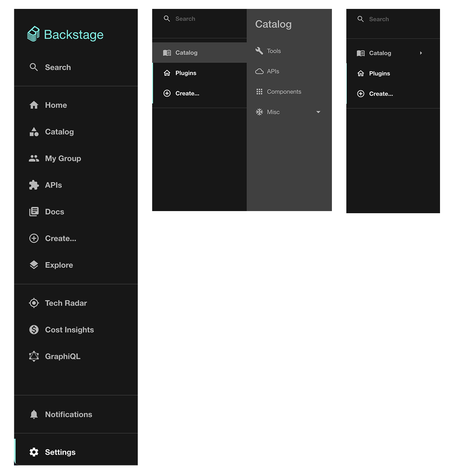Click the Backstage logo icon
The width and height of the screenshot is (454, 476).
click(x=33, y=33)
